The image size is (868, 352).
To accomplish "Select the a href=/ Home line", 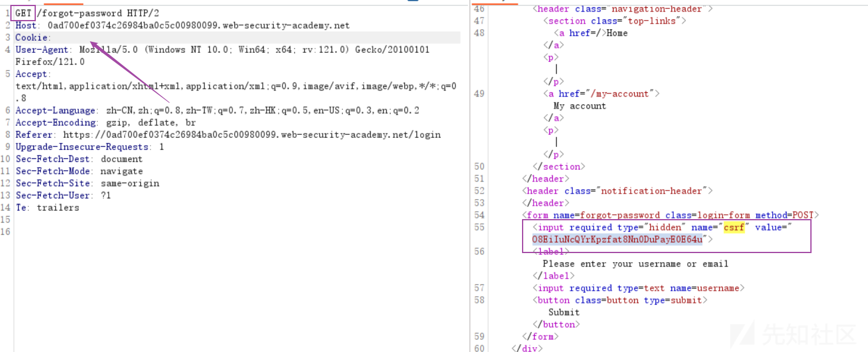I will click(x=591, y=33).
